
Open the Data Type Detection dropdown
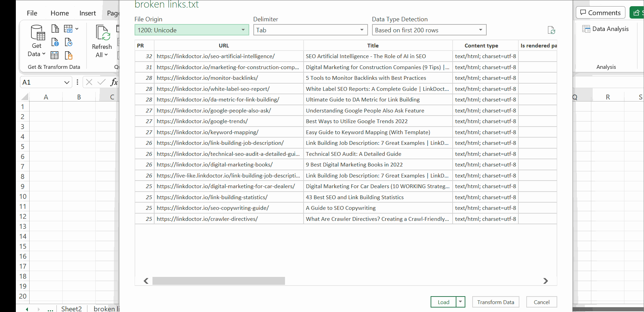click(x=429, y=30)
